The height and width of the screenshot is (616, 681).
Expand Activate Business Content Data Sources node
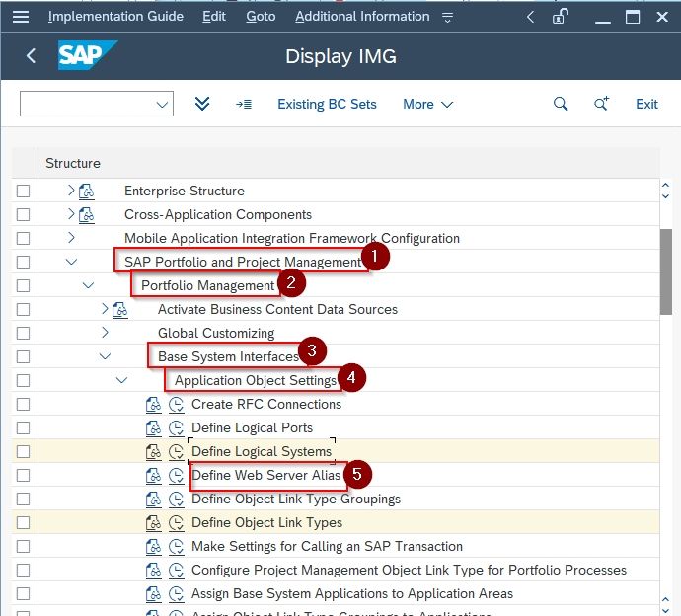pos(105,308)
